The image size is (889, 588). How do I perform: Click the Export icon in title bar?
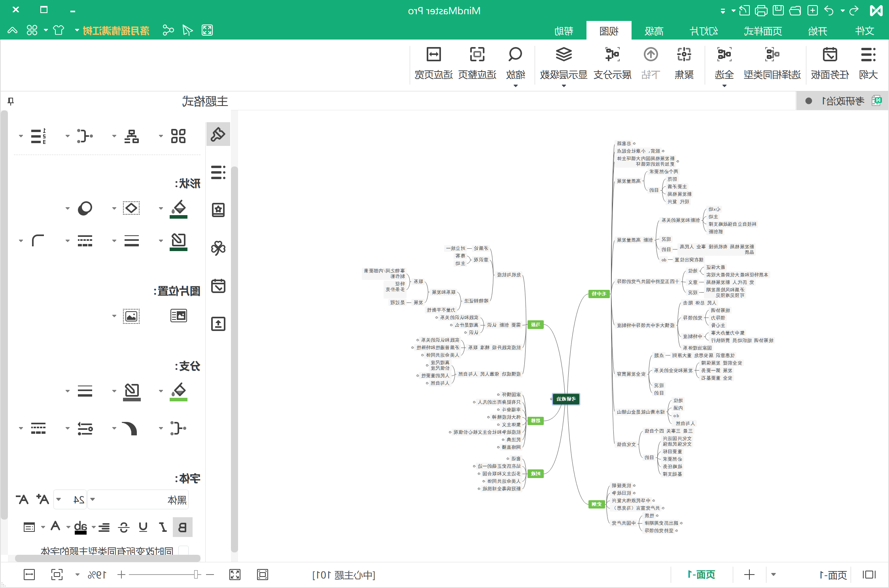[x=744, y=10]
